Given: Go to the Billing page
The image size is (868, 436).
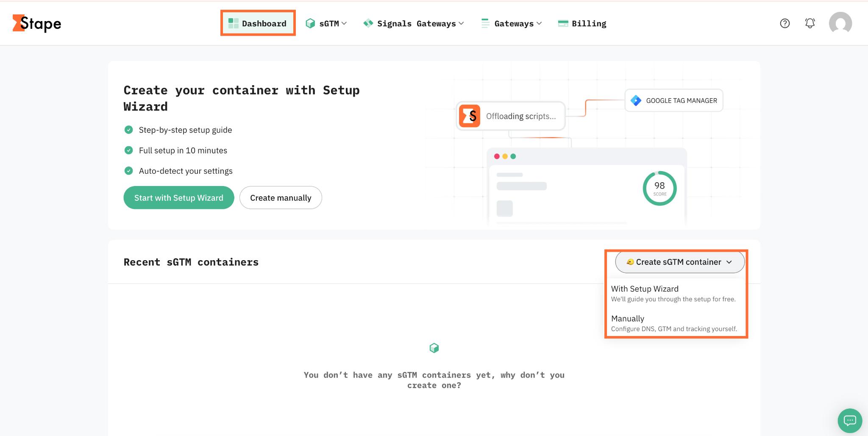Looking at the screenshot, I should tap(582, 23).
